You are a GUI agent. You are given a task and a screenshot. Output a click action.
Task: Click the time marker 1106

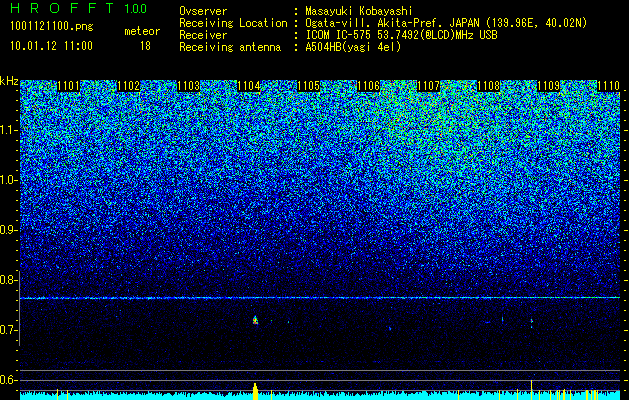pyautogui.click(x=368, y=86)
